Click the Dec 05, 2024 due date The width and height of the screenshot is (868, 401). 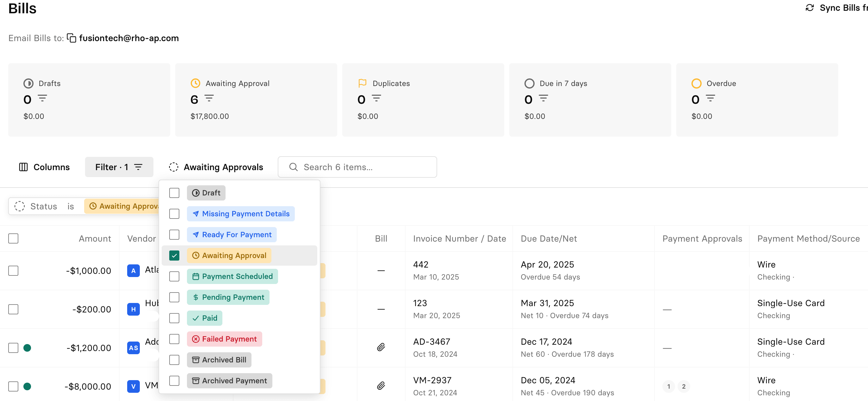tap(548, 380)
